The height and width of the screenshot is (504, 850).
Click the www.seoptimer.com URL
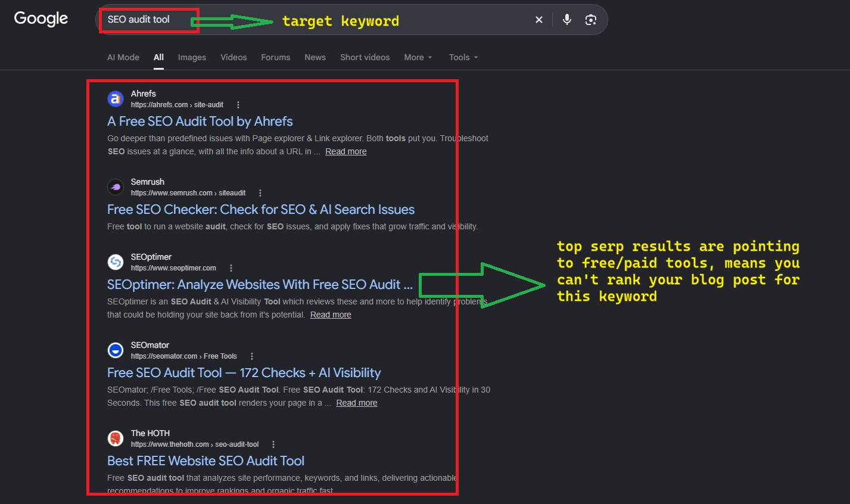(173, 268)
